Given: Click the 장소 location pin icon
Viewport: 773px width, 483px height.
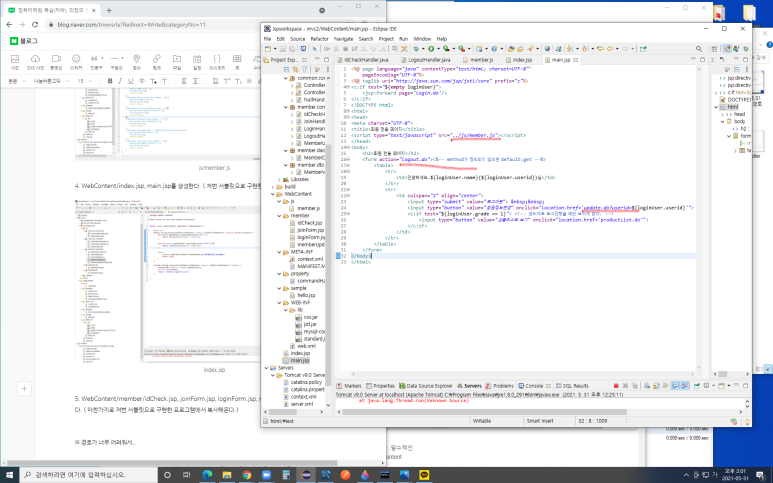Looking at the screenshot, I should coord(137,62).
